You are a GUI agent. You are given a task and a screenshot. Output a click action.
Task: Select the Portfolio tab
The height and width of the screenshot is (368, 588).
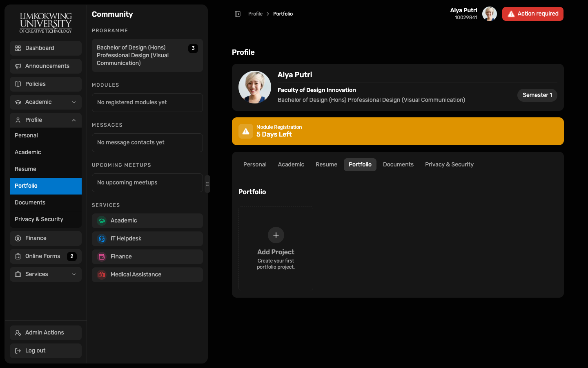pos(360,165)
